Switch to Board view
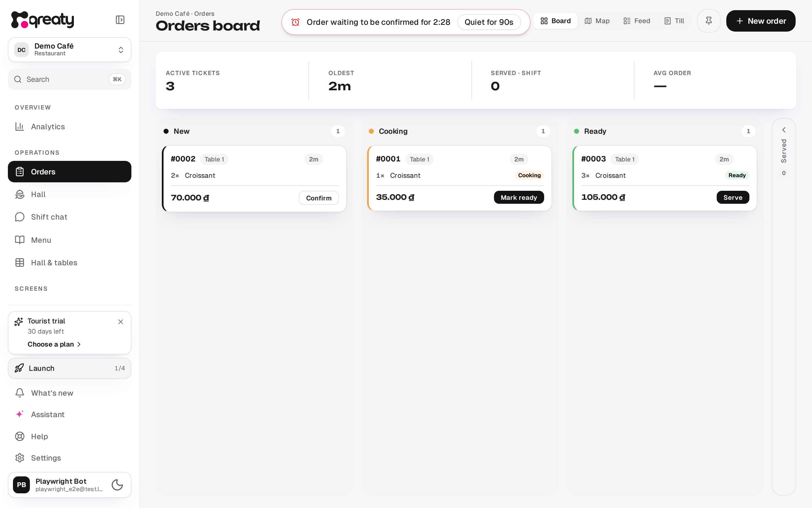 (x=555, y=21)
